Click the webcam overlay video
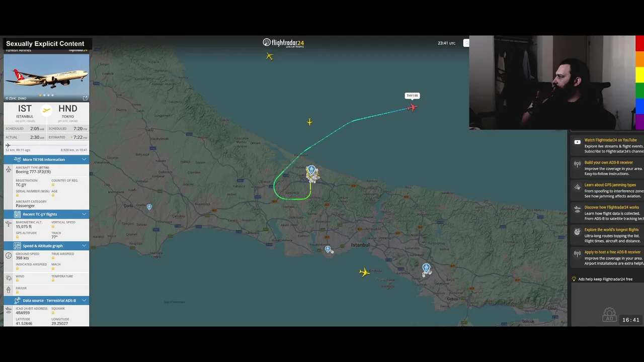Screen dimensions: 644x362 (552, 83)
